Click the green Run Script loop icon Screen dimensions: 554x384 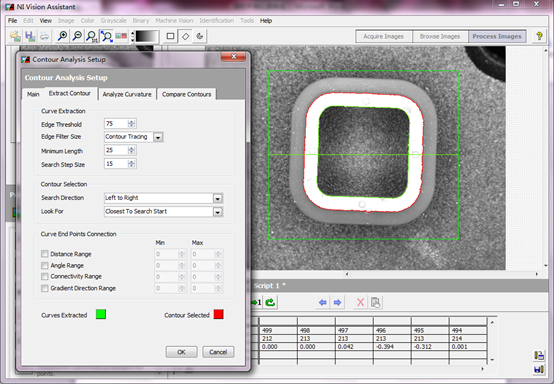pos(270,302)
